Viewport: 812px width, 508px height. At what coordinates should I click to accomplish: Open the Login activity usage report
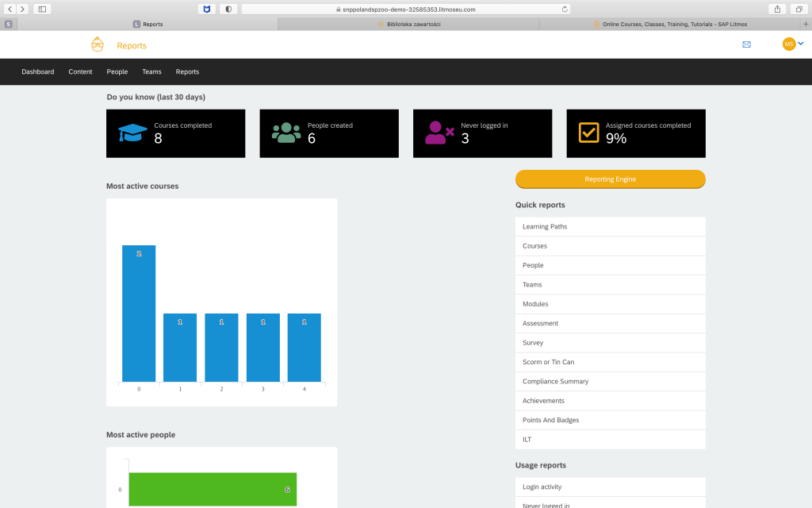[610, 487]
